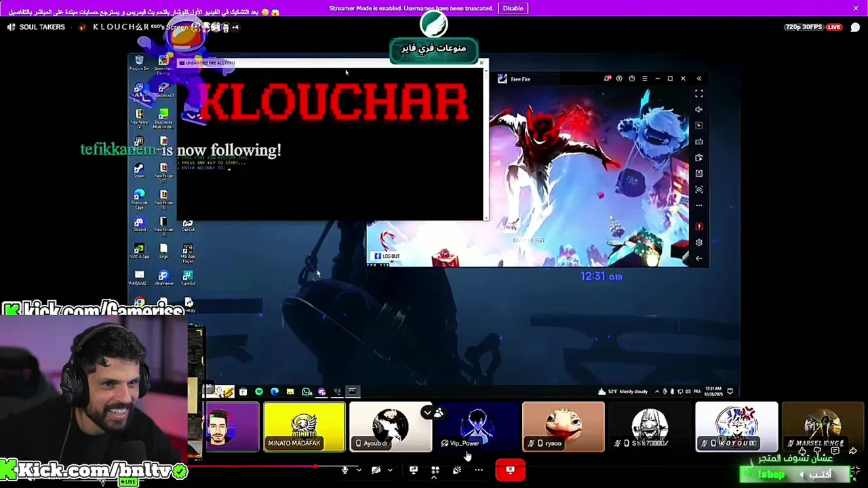Image resolution: width=868 pixels, height=488 pixels.
Task: Open microphone options arrow in call controls
Action: (x=358, y=470)
